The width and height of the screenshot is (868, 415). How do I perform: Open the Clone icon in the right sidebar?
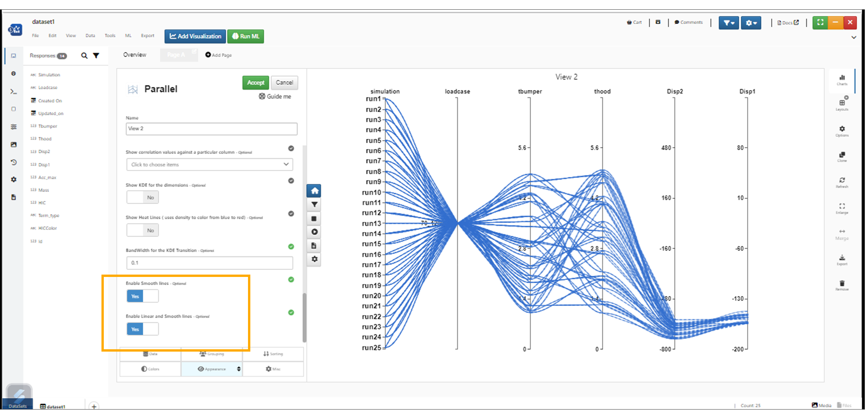pos(842,157)
